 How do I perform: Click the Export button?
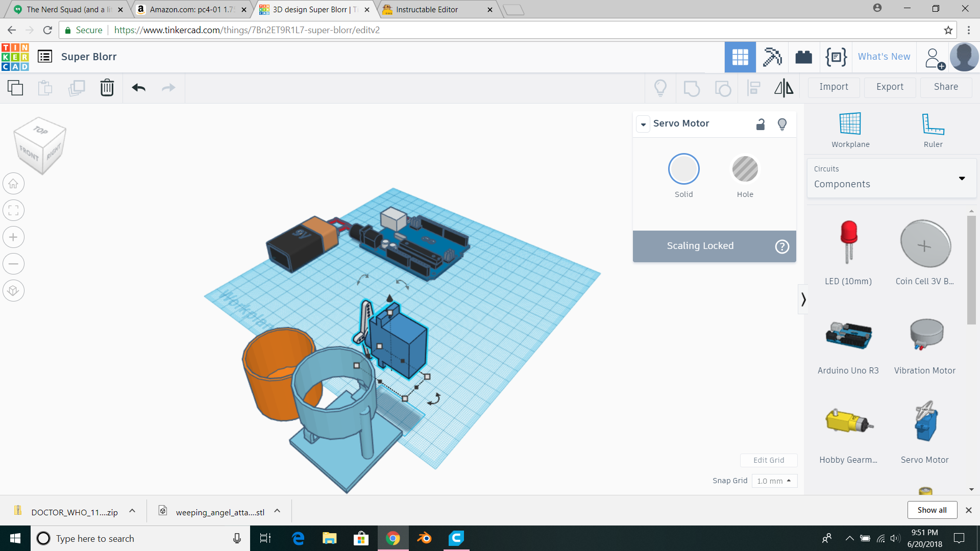(890, 87)
